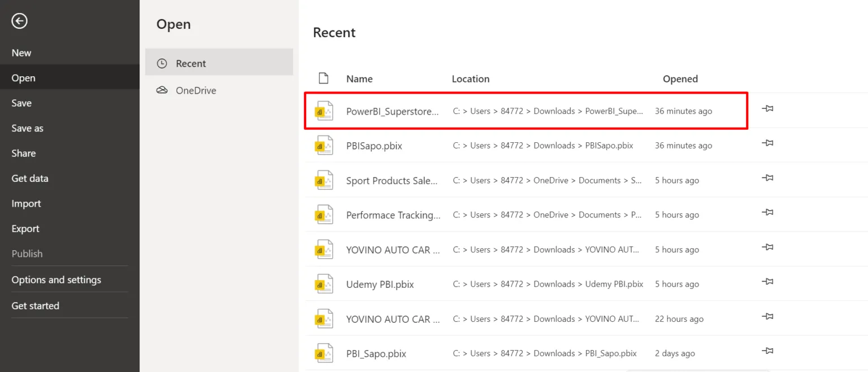Click the pin icon beside Sport Products Sale
The width and height of the screenshot is (868, 372).
pos(767,177)
